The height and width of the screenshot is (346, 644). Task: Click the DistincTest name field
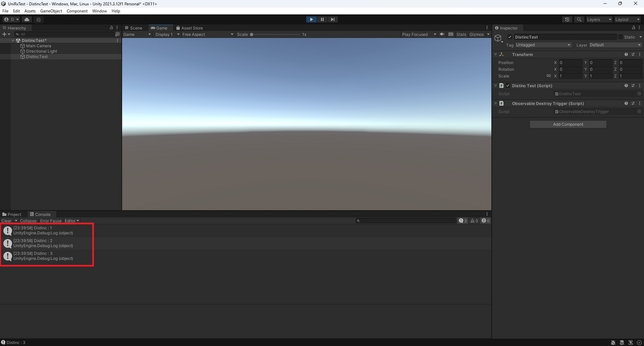pos(566,37)
